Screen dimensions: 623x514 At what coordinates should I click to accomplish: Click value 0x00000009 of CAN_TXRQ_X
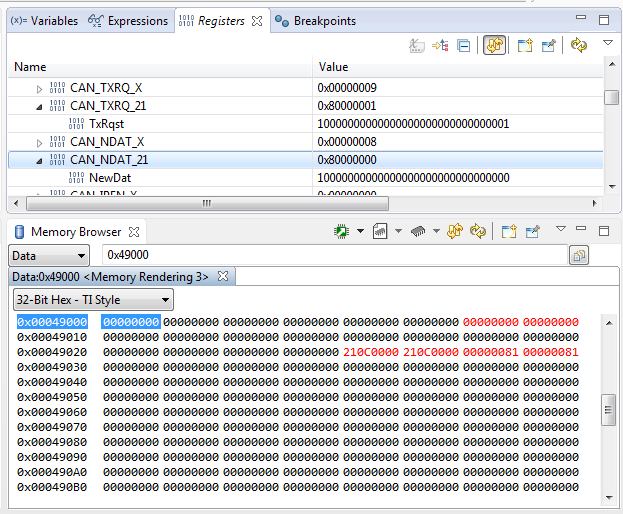click(x=347, y=88)
